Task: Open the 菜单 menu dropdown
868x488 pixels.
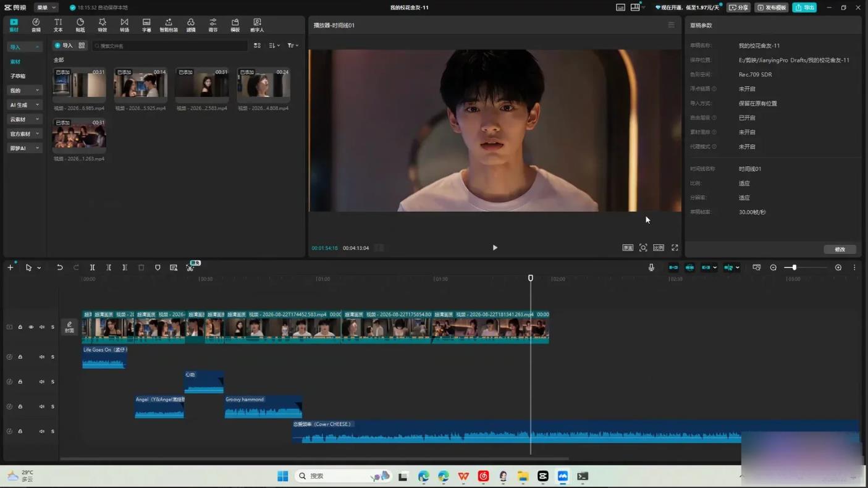Action: pos(46,7)
